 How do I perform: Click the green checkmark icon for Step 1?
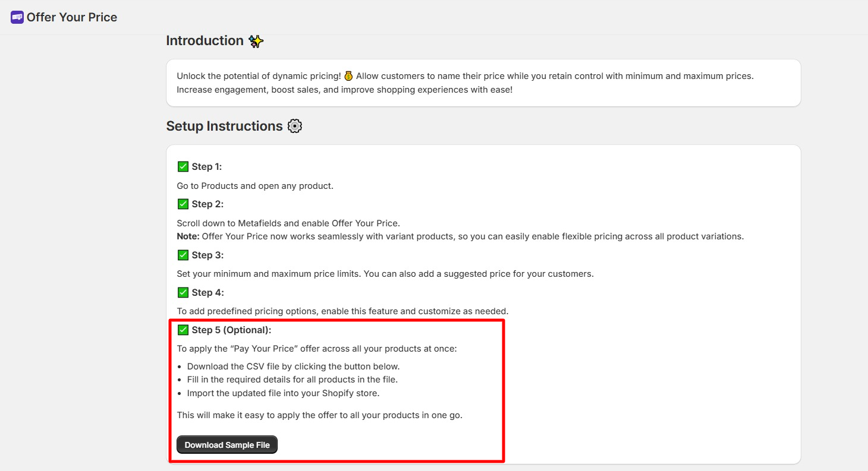coord(183,166)
